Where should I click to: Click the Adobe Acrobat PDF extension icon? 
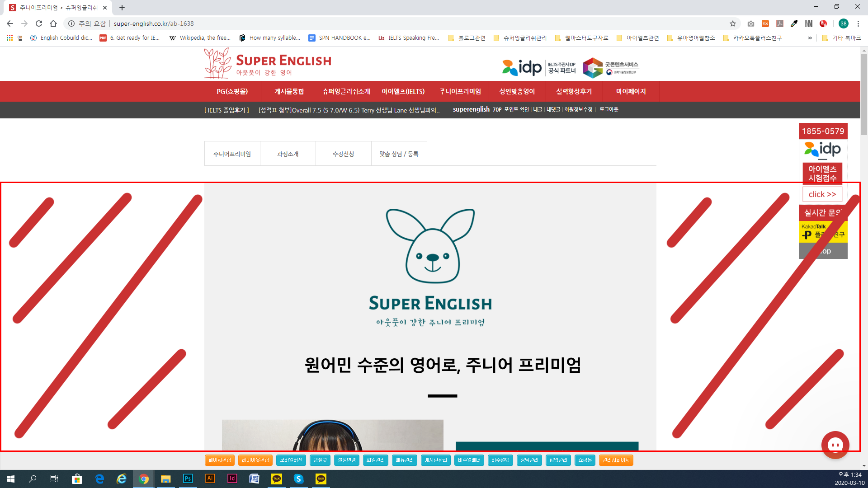tap(780, 23)
